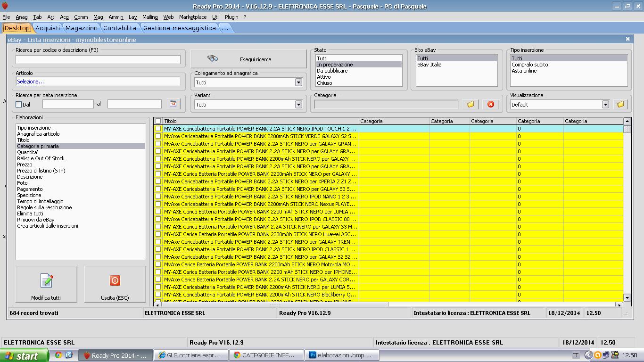Open the Marketplace menu
The image size is (644, 362).
[x=192, y=17]
